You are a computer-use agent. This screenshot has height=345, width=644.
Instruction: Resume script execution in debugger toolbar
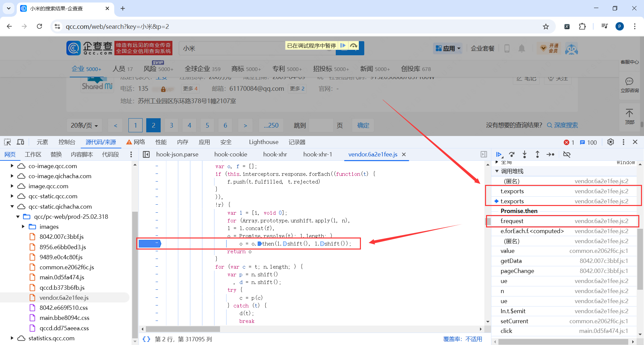click(499, 154)
